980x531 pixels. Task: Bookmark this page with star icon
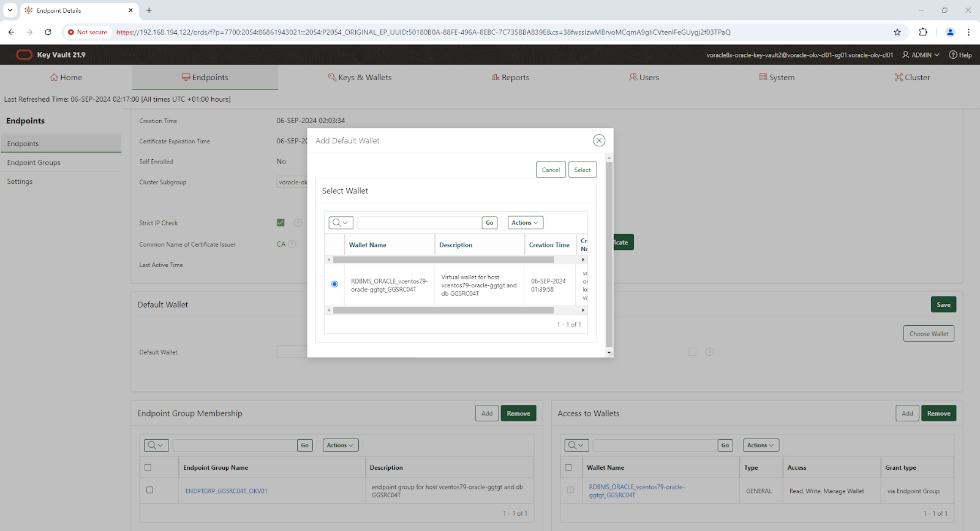tap(897, 32)
